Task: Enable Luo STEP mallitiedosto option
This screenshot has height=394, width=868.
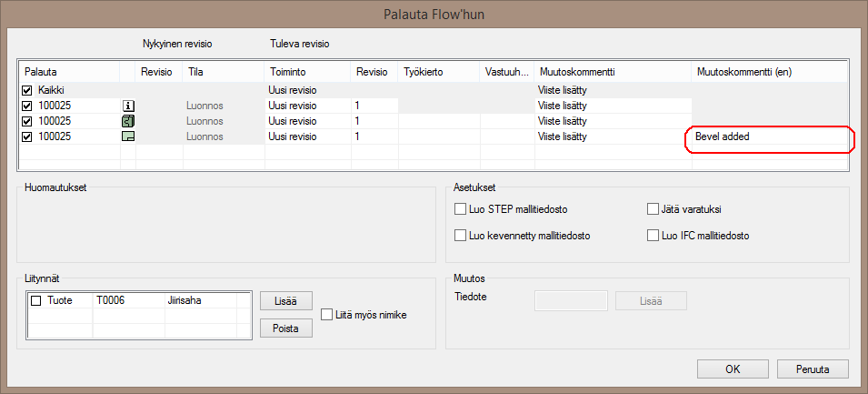Action: click(460, 209)
